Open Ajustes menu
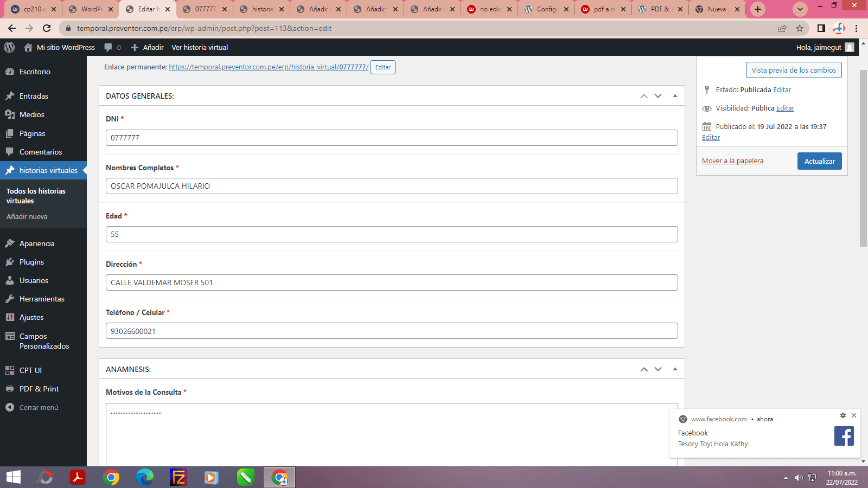This screenshot has height=488, width=868. [x=31, y=317]
